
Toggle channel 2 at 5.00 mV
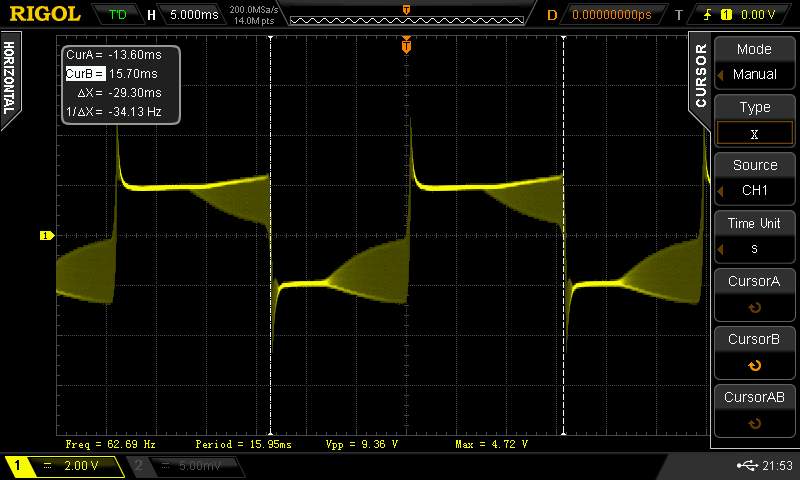(x=190, y=466)
